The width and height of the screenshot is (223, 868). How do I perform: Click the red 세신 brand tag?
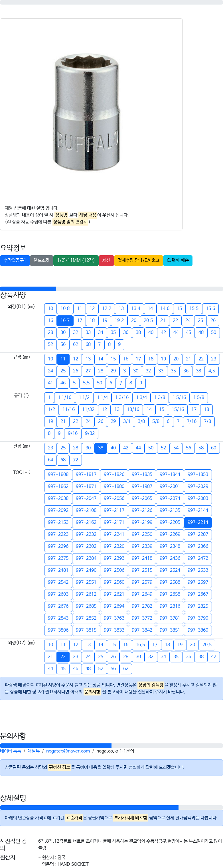click(106, 260)
